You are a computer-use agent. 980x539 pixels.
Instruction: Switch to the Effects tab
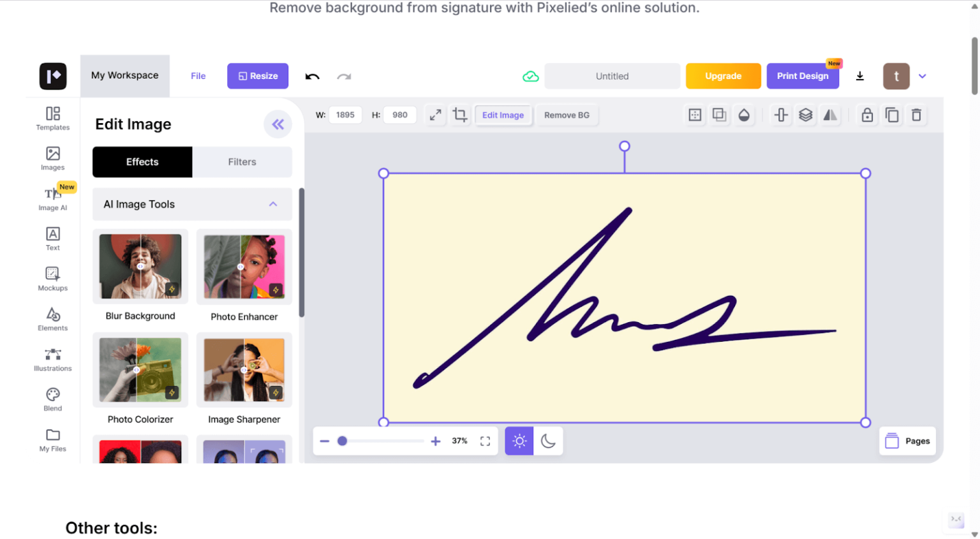click(x=142, y=162)
